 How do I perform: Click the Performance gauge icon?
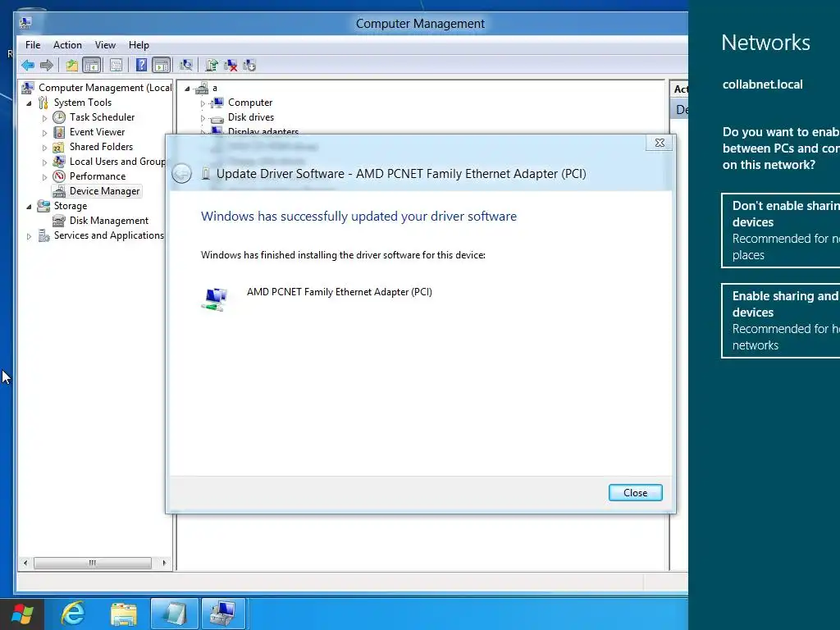pos(59,176)
